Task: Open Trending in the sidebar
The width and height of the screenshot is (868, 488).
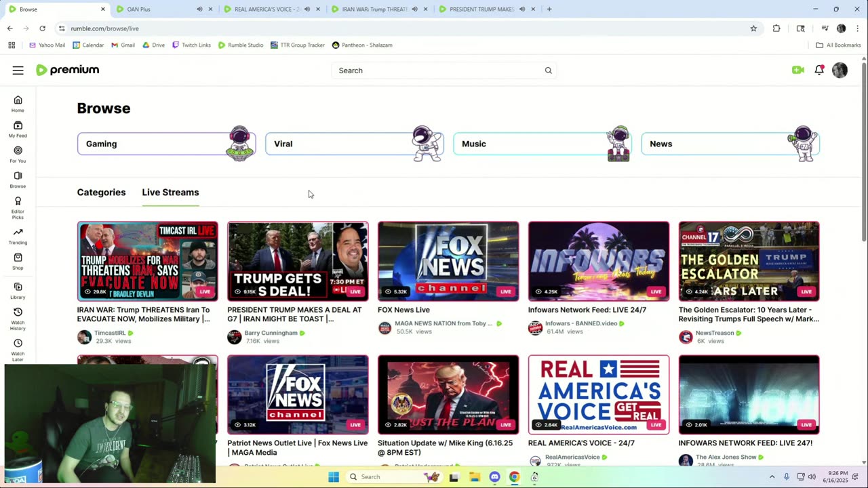Action: (18, 236)
